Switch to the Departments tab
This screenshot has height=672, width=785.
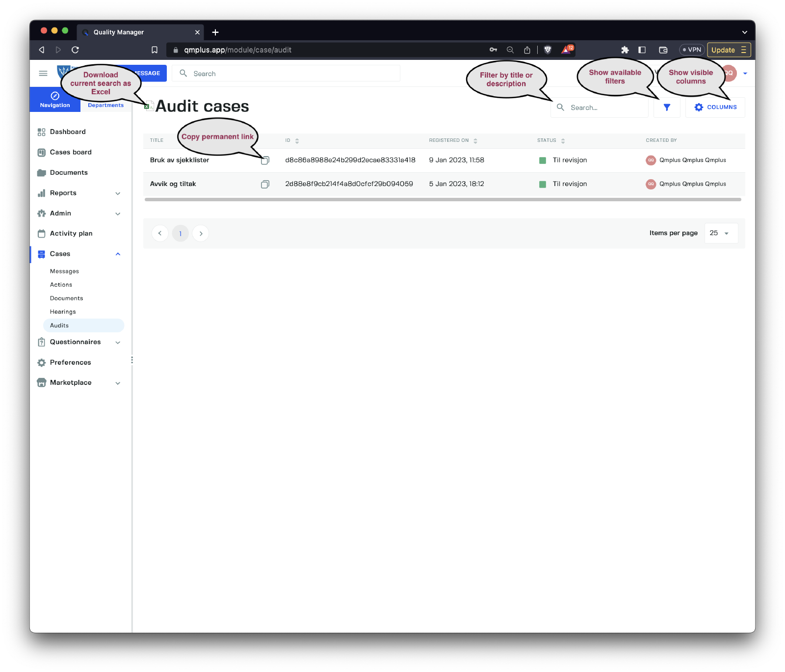click(x=106, y=105)
